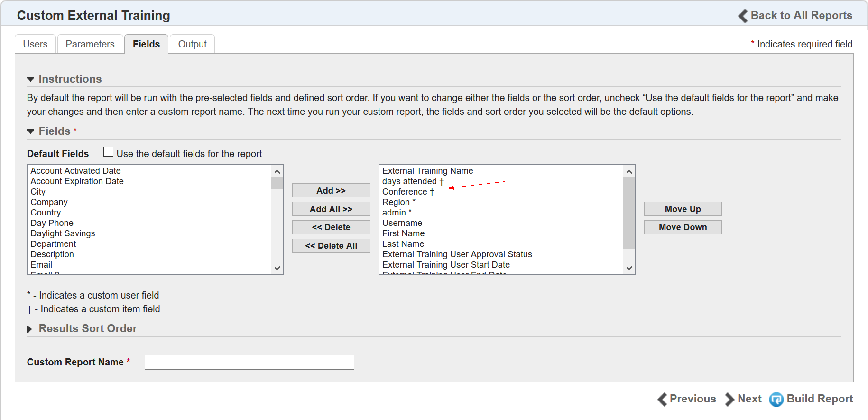Collapse the Fields section triangle
The image size is (868, 420).
tap(31, 131)
